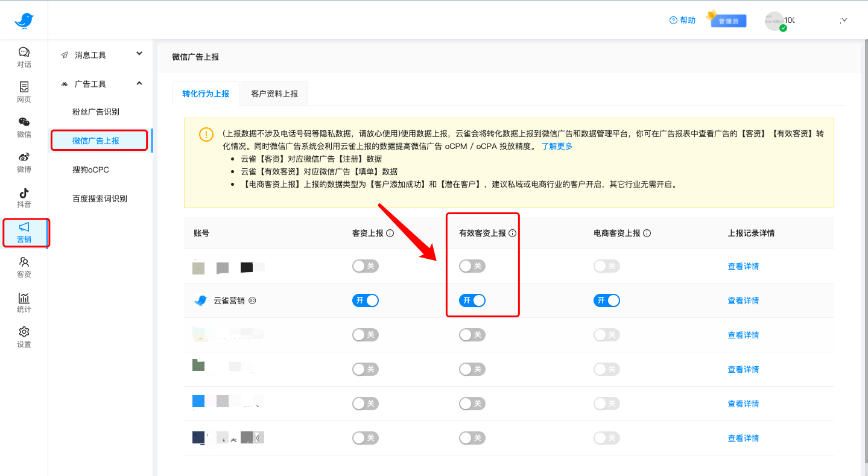The image size is (868, 476).
Task: Switch to 转化行为上报 tab
Action: [206, 94]
